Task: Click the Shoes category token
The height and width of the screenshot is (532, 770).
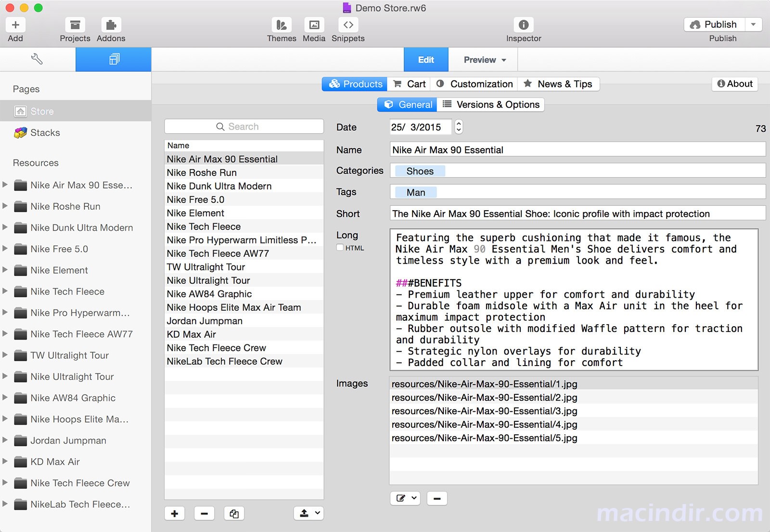Action: click(420, 171)
